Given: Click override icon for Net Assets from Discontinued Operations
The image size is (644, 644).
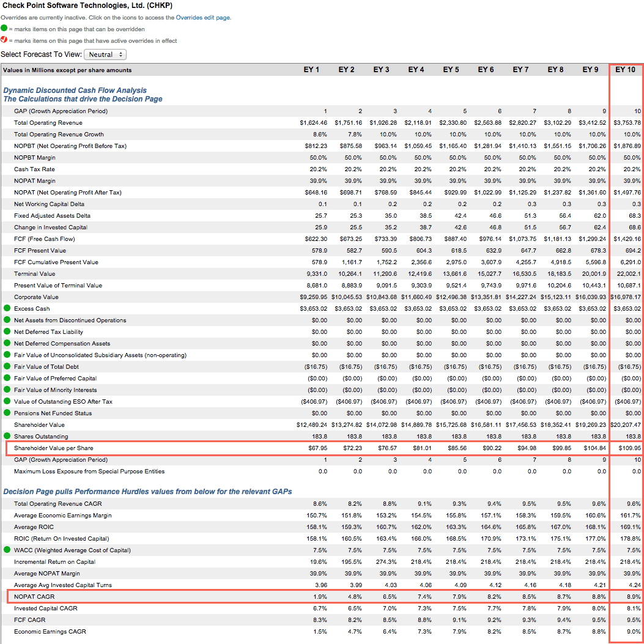Looking at the screenshot, I should [x=7, y=319].
